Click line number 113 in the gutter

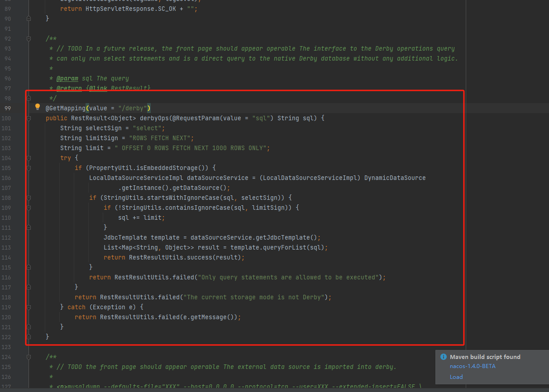click(6, 247)
